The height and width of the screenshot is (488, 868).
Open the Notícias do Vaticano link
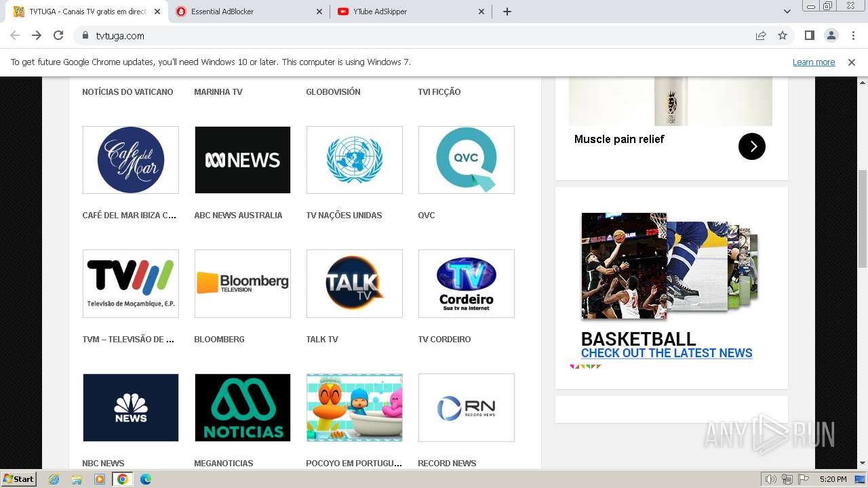click(x=127, y=91)
